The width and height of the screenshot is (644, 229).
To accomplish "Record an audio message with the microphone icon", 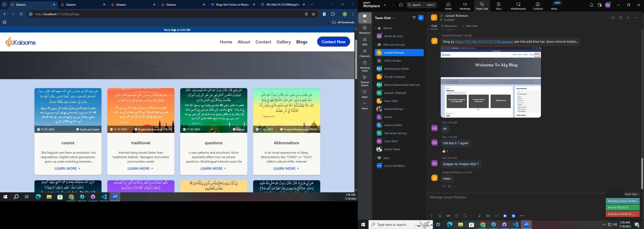I will tap(479, 216).
